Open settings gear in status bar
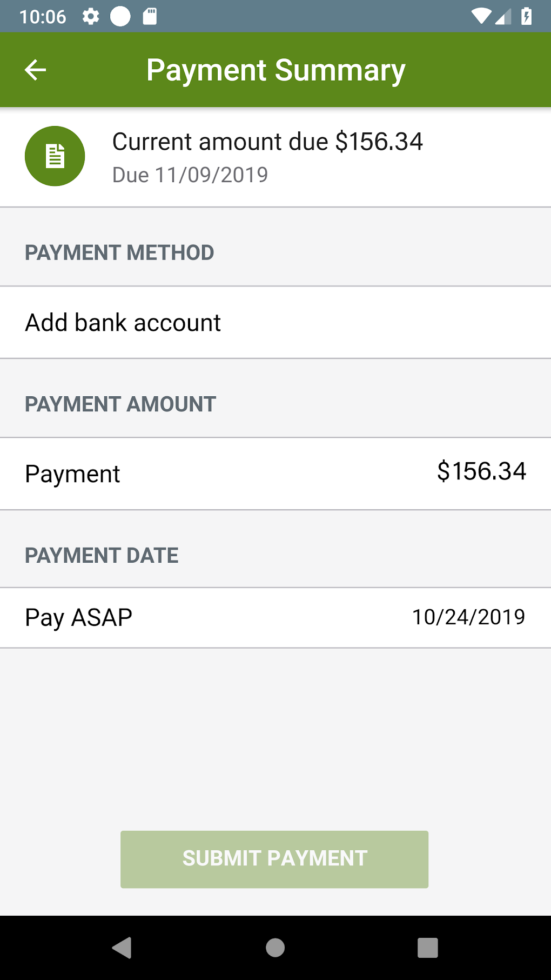The width and height of the screenshot is (551, 980). (x=91, y=16)
